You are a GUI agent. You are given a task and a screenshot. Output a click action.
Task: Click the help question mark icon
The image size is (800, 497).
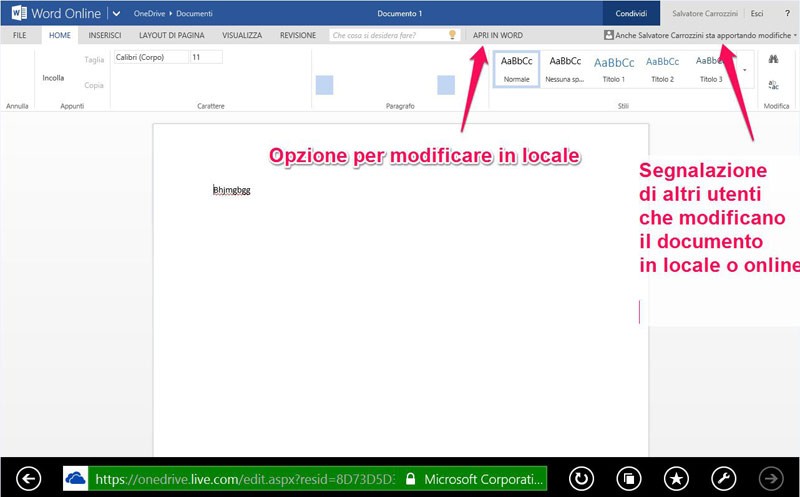pyautogui.click(x=786, y=14)
